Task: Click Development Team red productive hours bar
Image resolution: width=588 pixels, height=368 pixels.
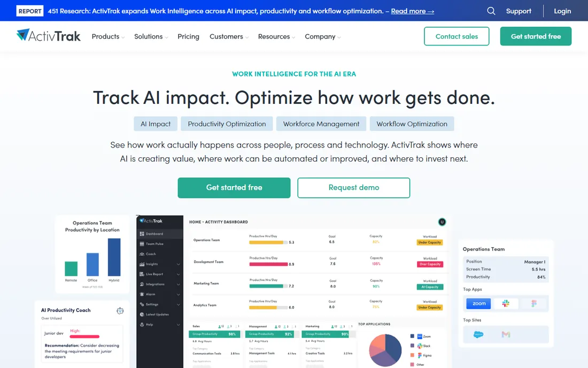Action: tap(268, 264)
